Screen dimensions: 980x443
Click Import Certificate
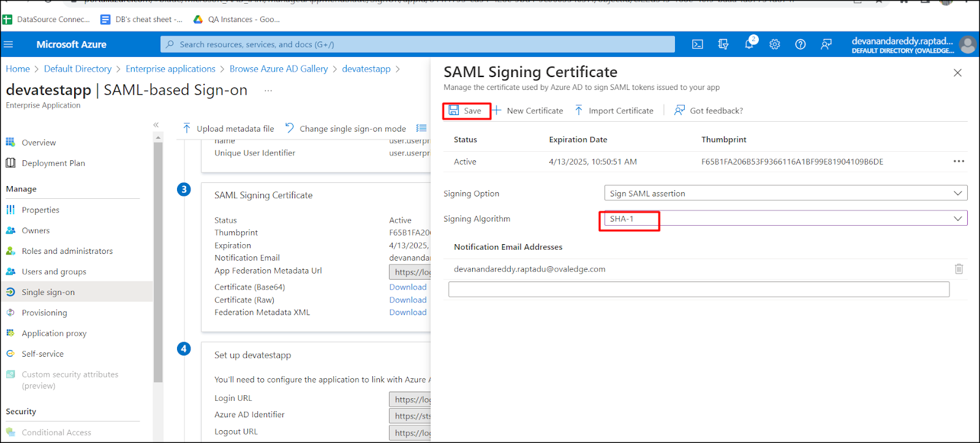[614, 111]
